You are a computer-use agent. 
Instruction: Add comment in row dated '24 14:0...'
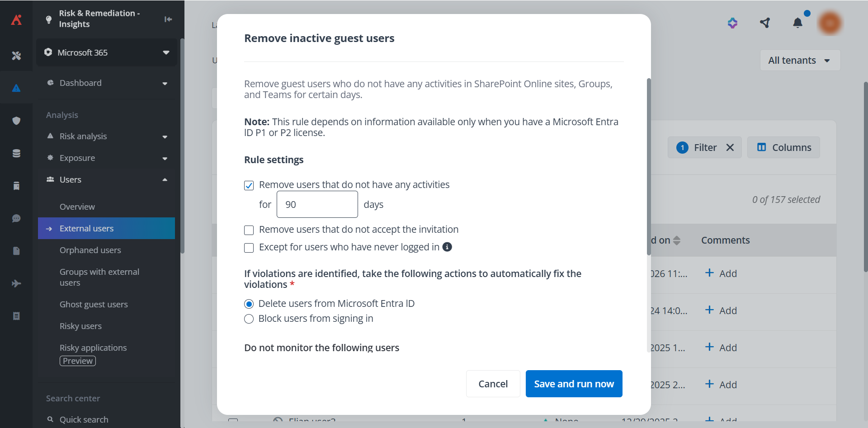pyautogui.click(x=721, y=310)
